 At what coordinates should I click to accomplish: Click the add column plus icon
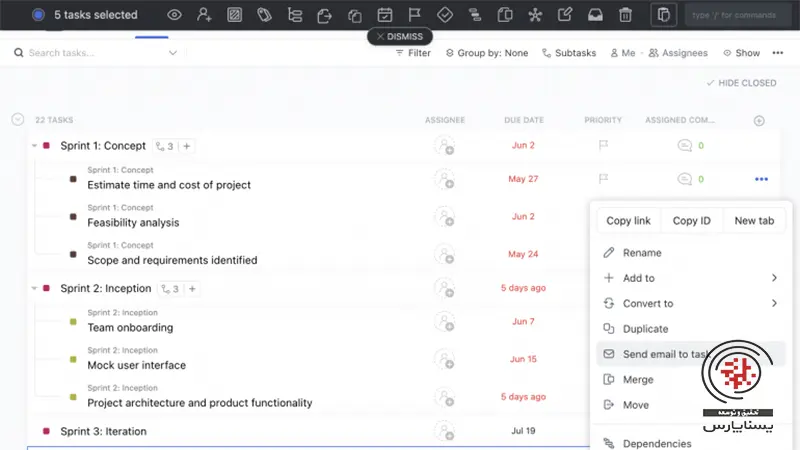(x=759, y=120)
